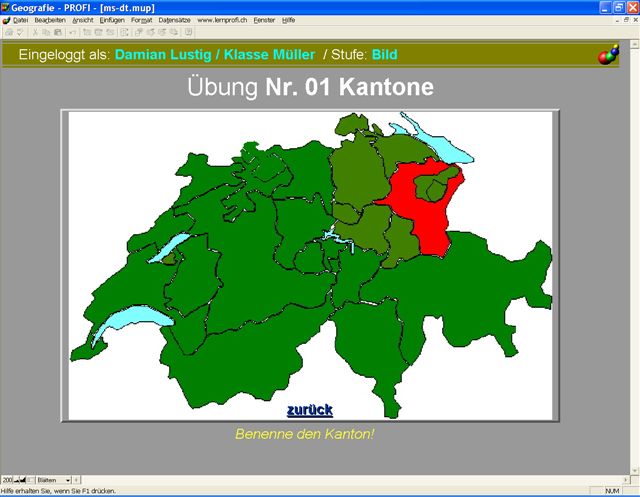Click the zoom mountains icon at bottom

click(x=20, y=480)
